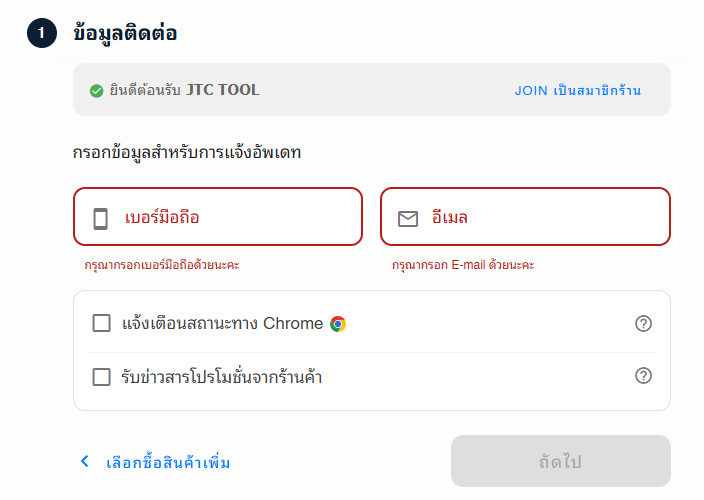Click the E-mail error message text
704x500 pixels.
tap(463, 265)
